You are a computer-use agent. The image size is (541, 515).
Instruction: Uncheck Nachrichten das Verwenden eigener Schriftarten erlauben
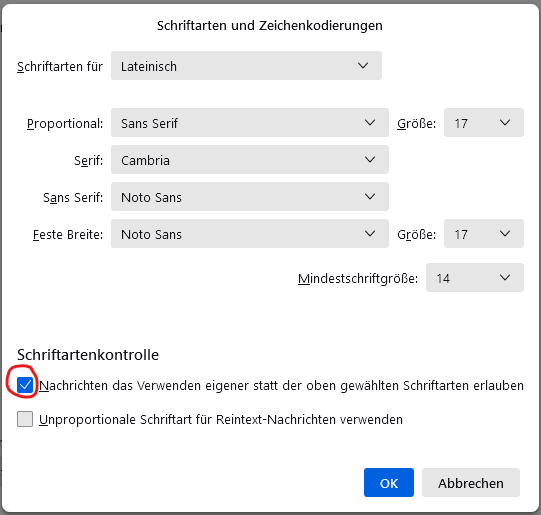[25, 385]
